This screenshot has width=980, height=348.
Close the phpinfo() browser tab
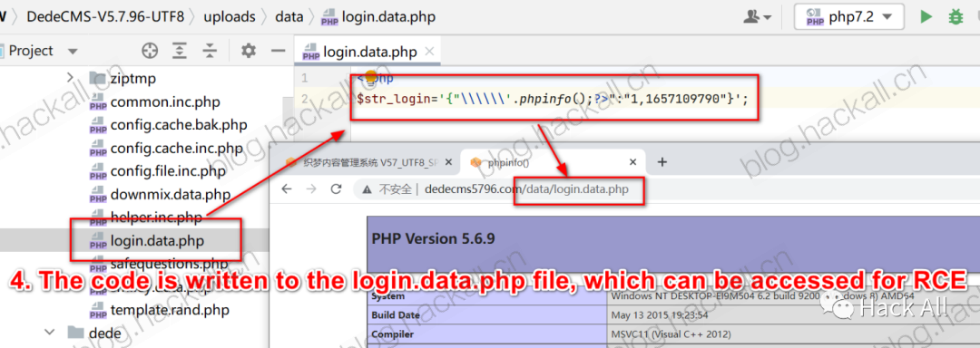click(632, 162)
